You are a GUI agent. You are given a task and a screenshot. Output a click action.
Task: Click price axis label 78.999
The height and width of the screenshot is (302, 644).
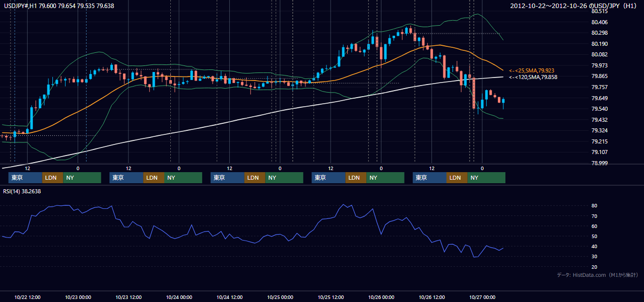[600, 163]
